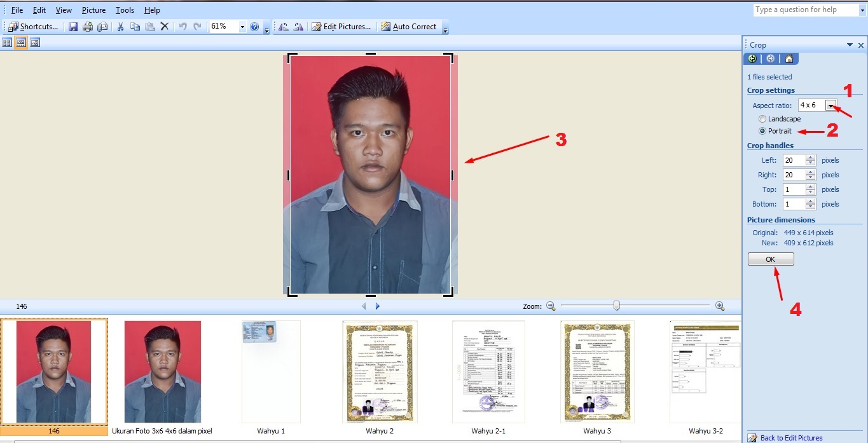Click the blue Help question mark icon
Image resolution: width=868 pixels, height=443 pixels.
click(x=254, y=27)
